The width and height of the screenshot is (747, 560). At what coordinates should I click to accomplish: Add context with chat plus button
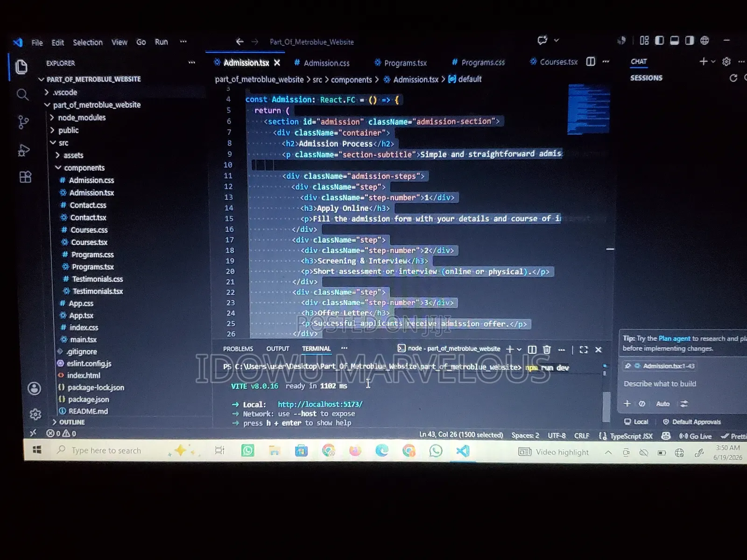coord(627,404)
